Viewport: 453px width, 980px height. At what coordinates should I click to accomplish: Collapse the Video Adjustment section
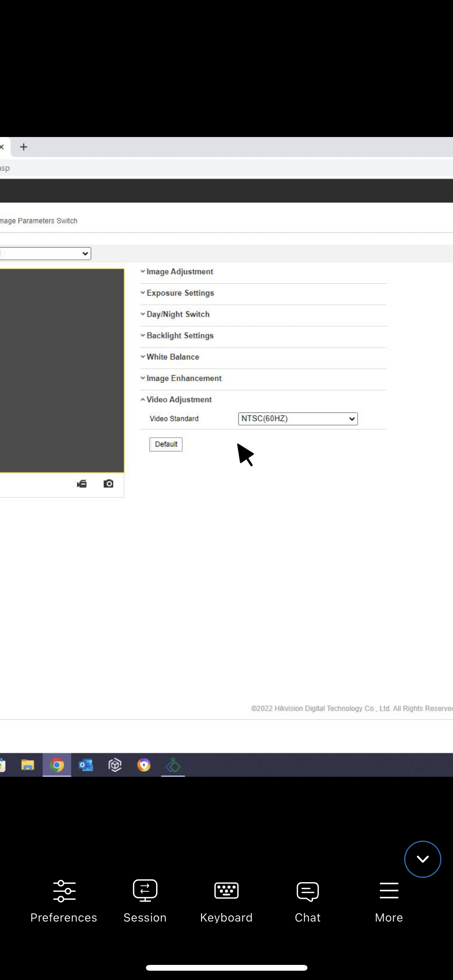178,399
